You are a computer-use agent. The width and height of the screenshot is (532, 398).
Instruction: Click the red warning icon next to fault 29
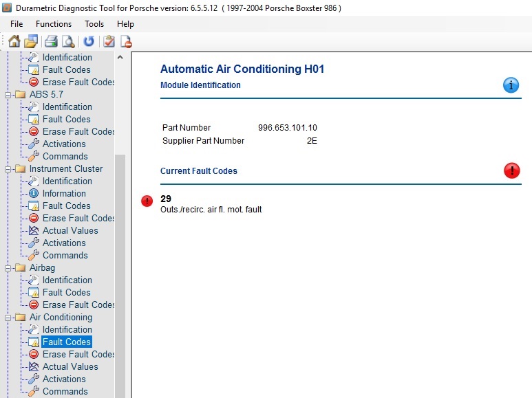147,201
